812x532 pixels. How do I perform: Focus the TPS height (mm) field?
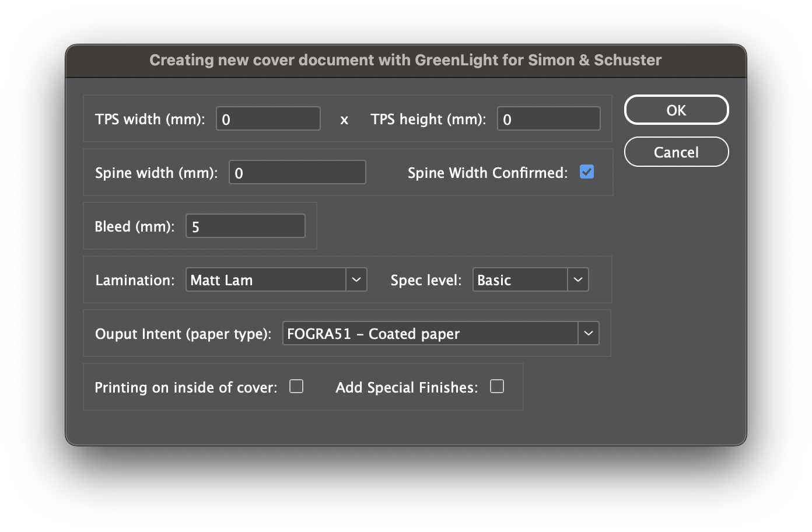pos(549,119)
